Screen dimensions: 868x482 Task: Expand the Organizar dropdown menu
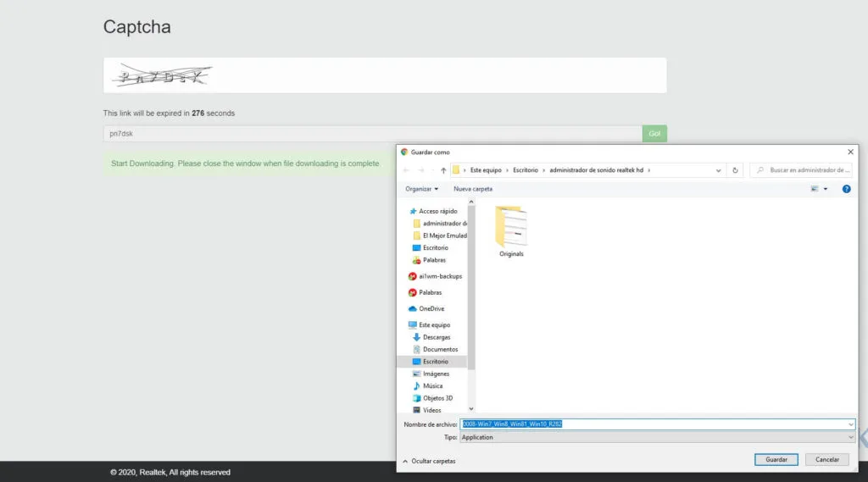click(421, 189)
